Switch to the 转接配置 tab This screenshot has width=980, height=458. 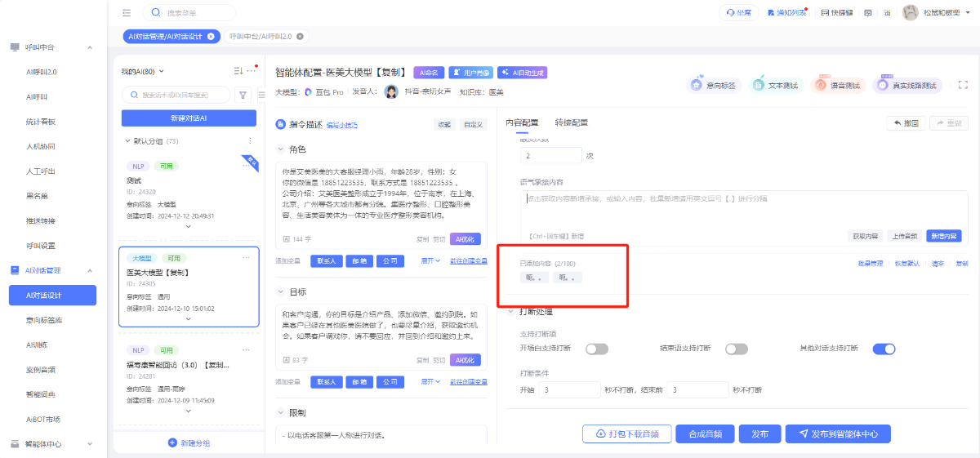[571, 122]
